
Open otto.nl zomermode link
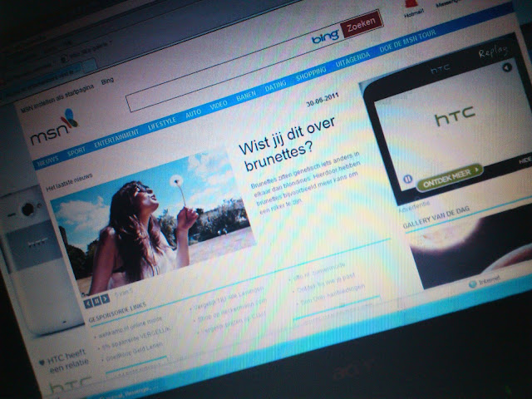[x=319, y=271]
